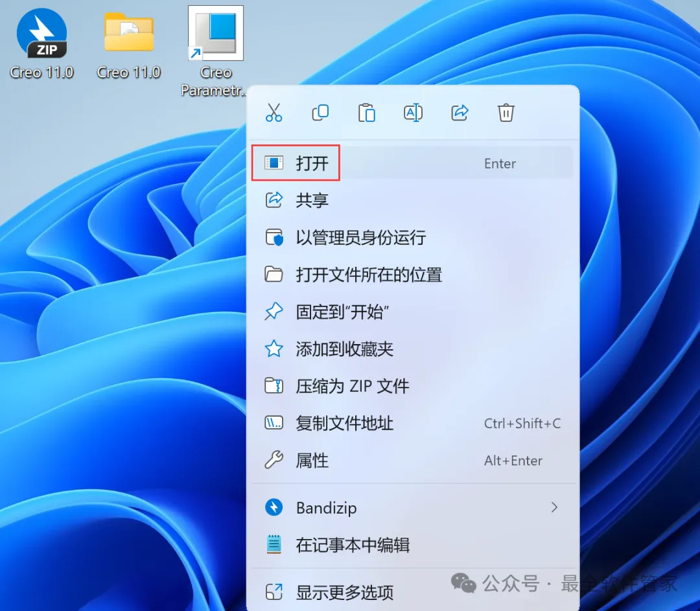Image resolution: width=700 pixels, height=611 pixels.
Task: Click the Paste clipboard icon
Action: pos(366,113)
